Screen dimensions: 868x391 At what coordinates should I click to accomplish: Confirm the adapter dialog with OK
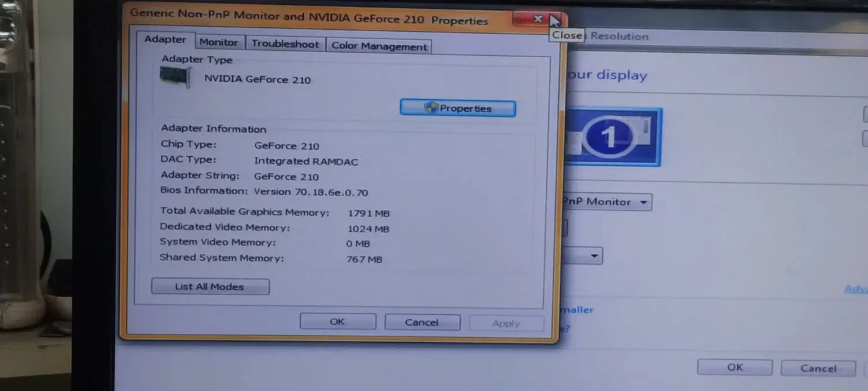coord(337,321)
